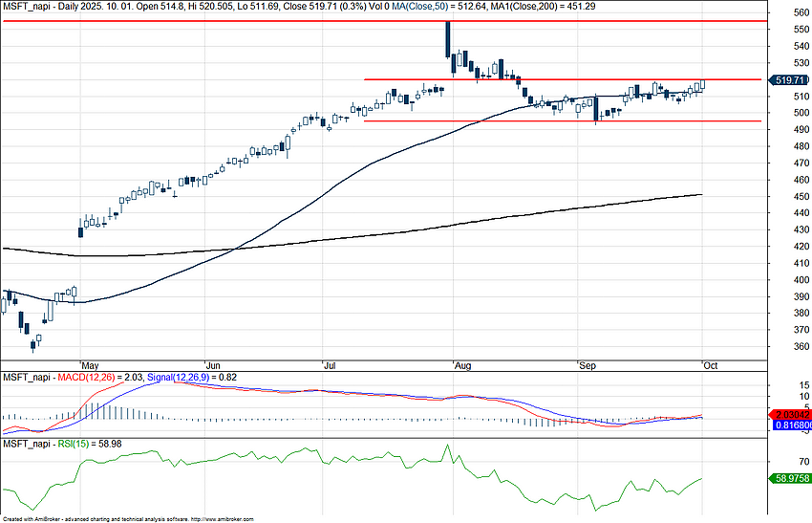Open the amibroker.com link in footer
The width and height of the screenshot is (812, 523).
(227, 519)
